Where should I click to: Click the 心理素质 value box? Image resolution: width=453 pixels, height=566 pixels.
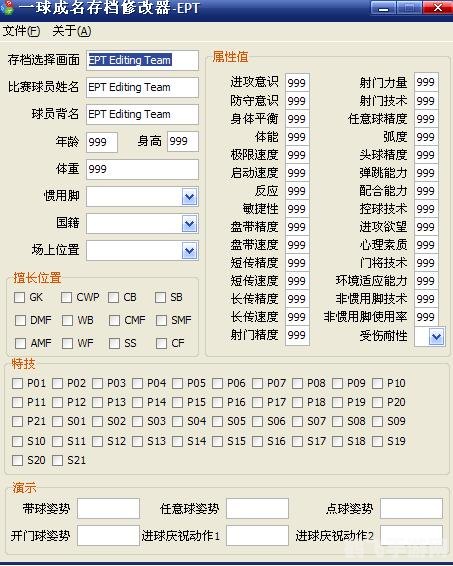point(426,245)
